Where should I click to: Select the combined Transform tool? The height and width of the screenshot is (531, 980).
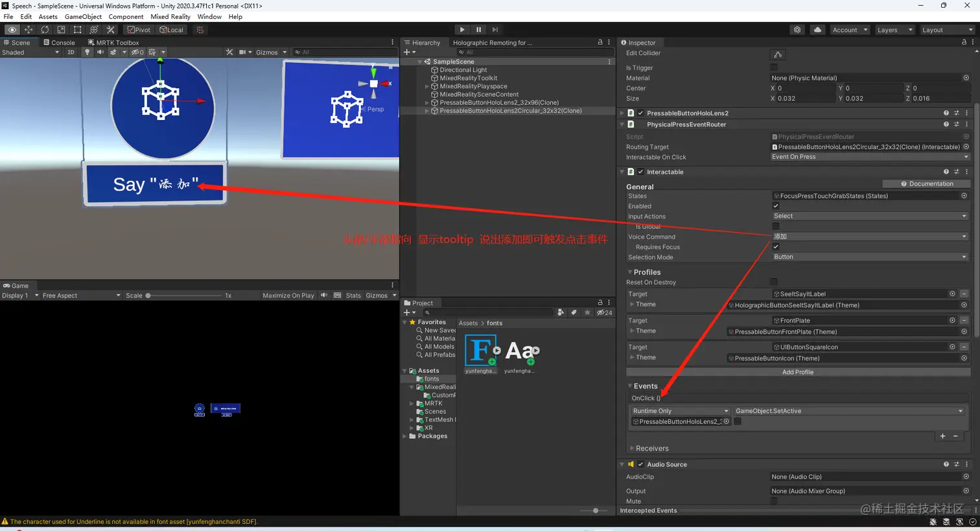click(x=94, y=30)
